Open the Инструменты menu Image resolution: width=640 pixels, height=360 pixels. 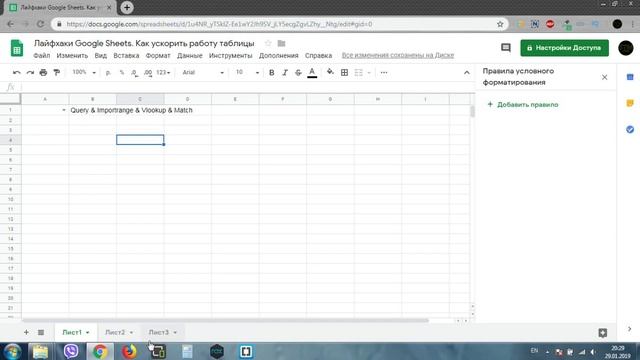[231, 56]
